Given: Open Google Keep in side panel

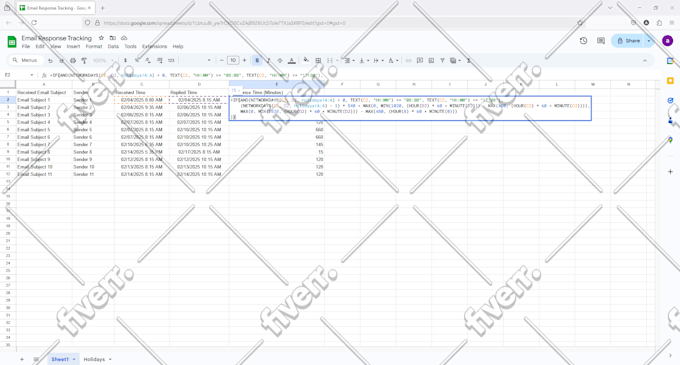Looking at the screenshot, I should (670, 81).
